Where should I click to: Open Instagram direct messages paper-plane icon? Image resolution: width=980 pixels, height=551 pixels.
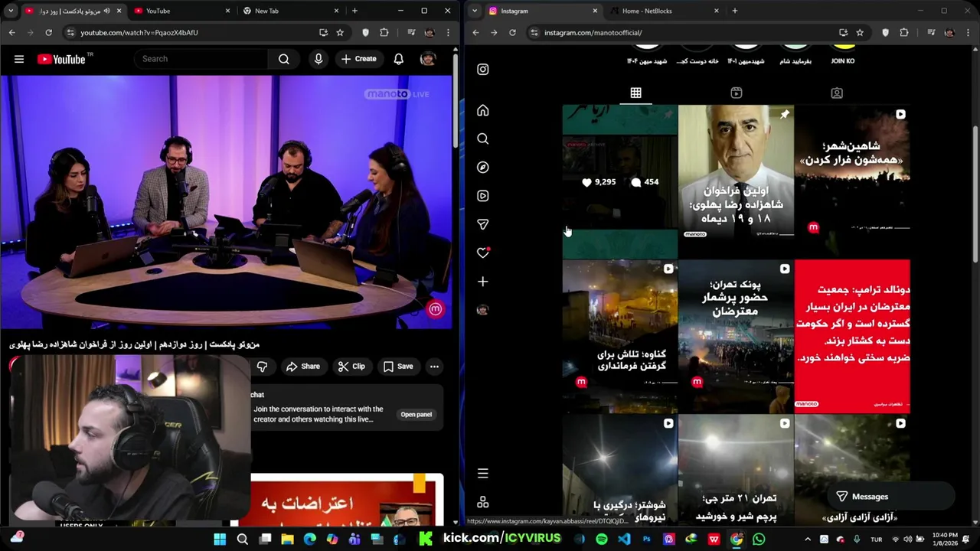482,224
